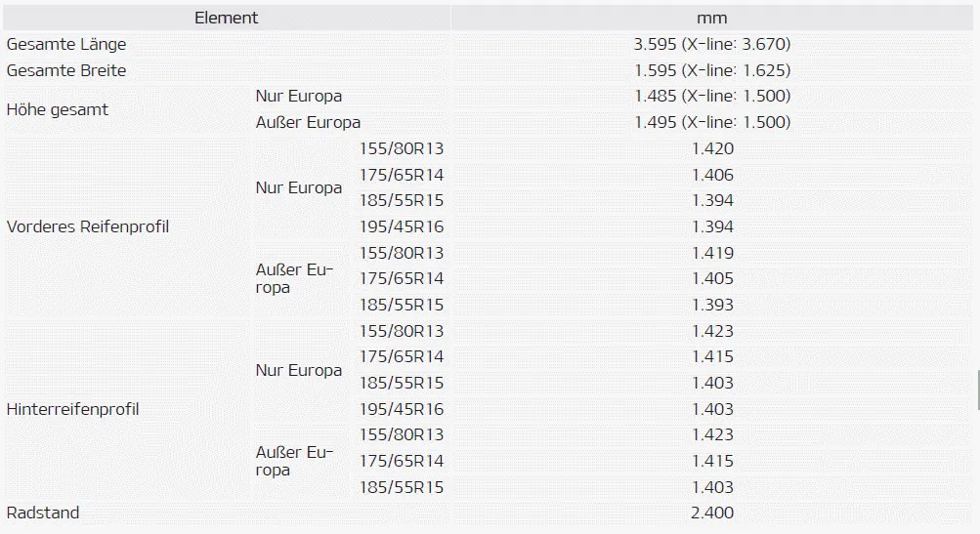This screenshot has width=980, height=534.
Task: Click the 1.419 value cell
Action: coord(712,253)
